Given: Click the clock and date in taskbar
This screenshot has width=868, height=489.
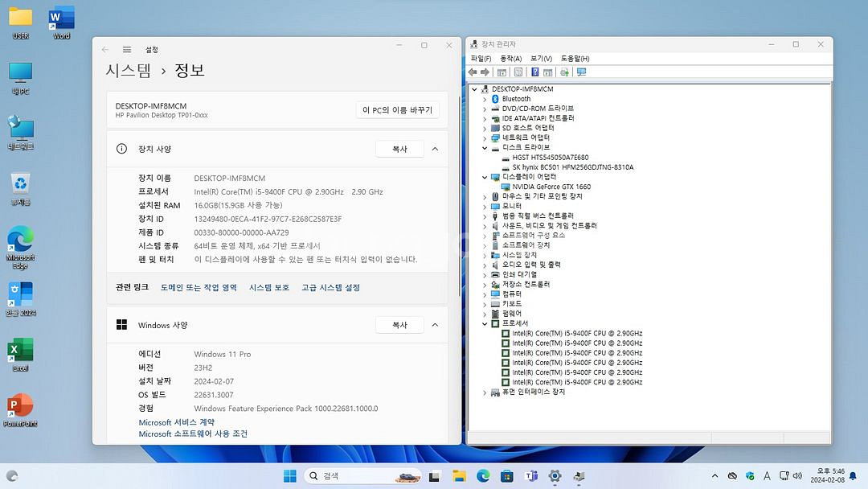Looking at the screenshot, I should [828, 475].
